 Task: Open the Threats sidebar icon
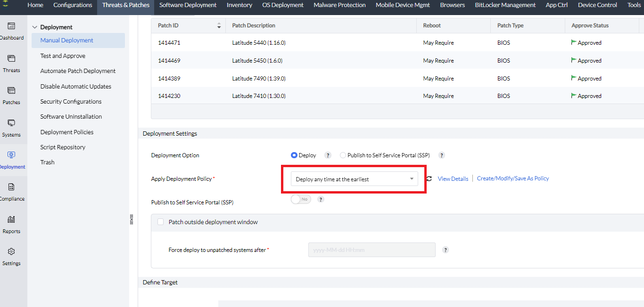pyautogui.click(x=11, y=59)
